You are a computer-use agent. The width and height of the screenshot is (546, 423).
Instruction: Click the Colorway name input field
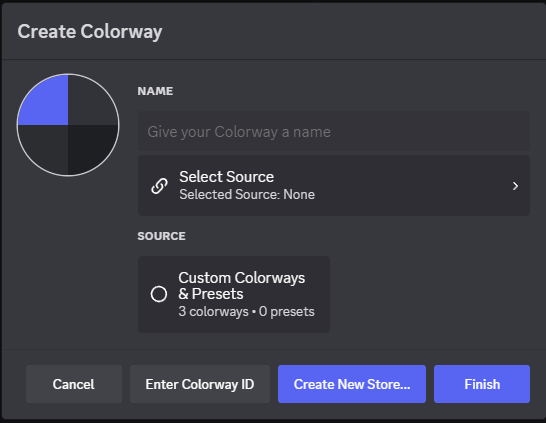tap(334, 132)
